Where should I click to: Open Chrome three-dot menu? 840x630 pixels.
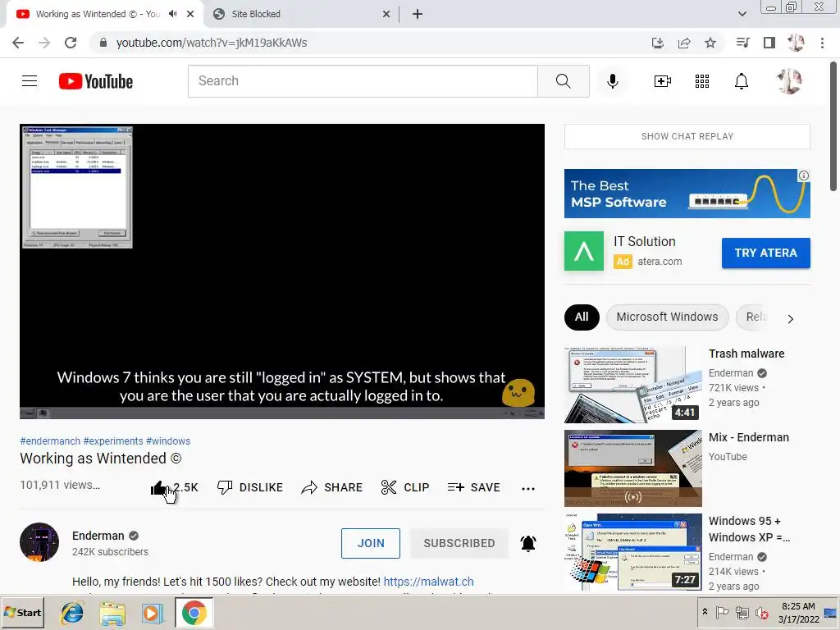pos(822,43)
